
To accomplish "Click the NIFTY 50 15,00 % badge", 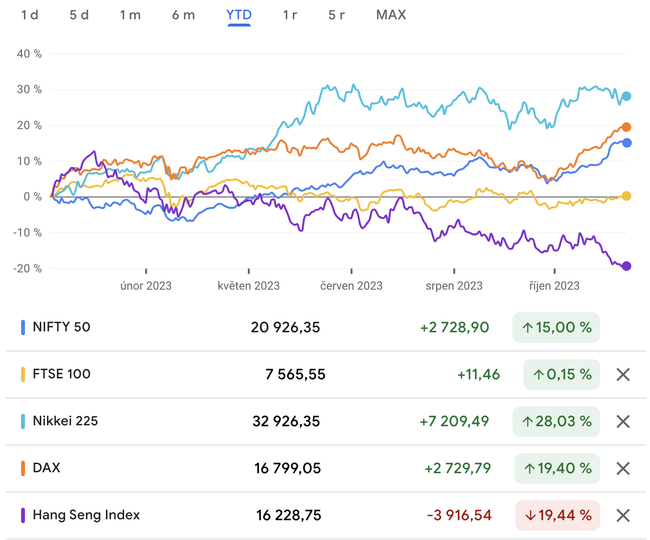I will [556, 327].
